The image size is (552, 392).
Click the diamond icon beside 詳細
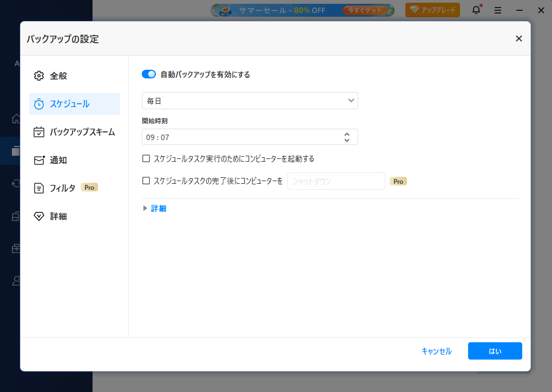coord(39,216)
